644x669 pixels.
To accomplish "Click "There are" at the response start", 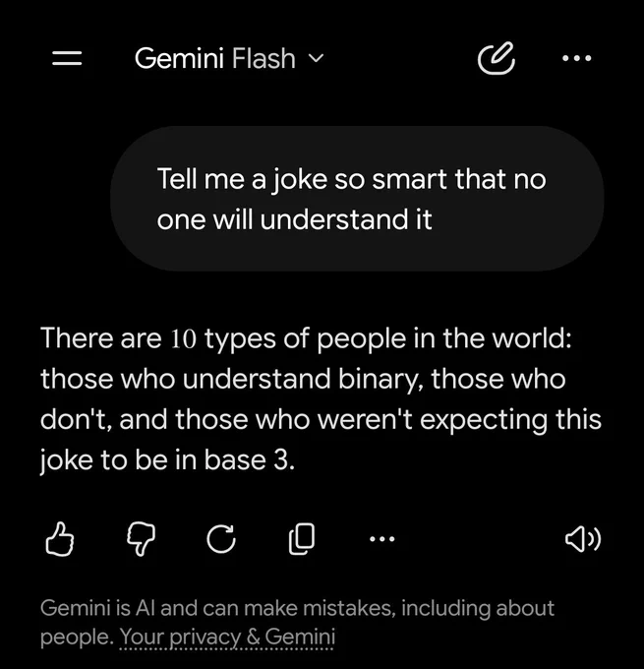I will tap(101, 337).
